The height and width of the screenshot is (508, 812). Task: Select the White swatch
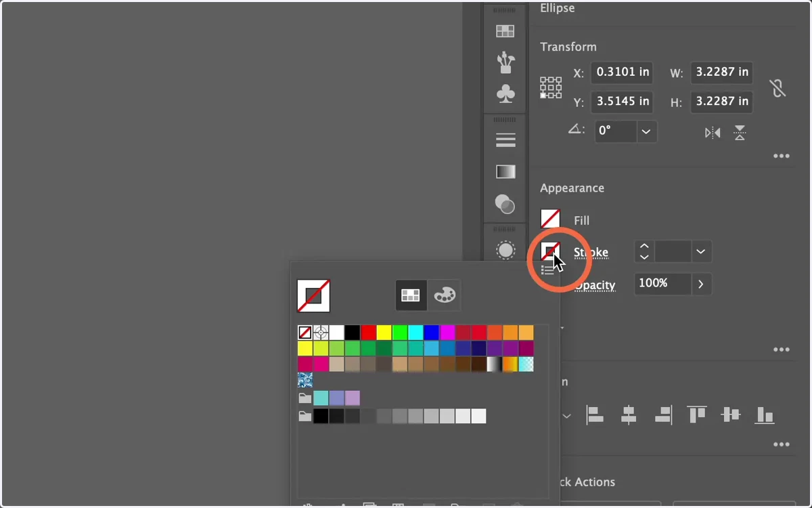[x=336, y=333]
